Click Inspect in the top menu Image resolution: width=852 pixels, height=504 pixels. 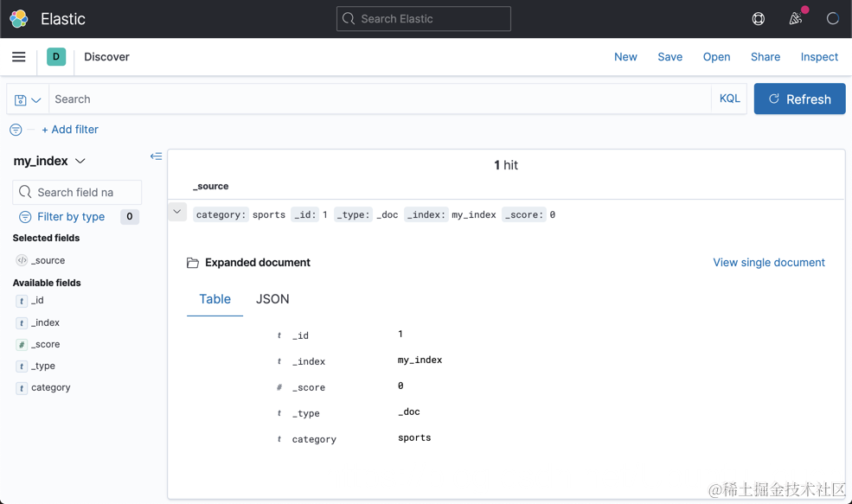pyautogui.click(x=819, y=57)
